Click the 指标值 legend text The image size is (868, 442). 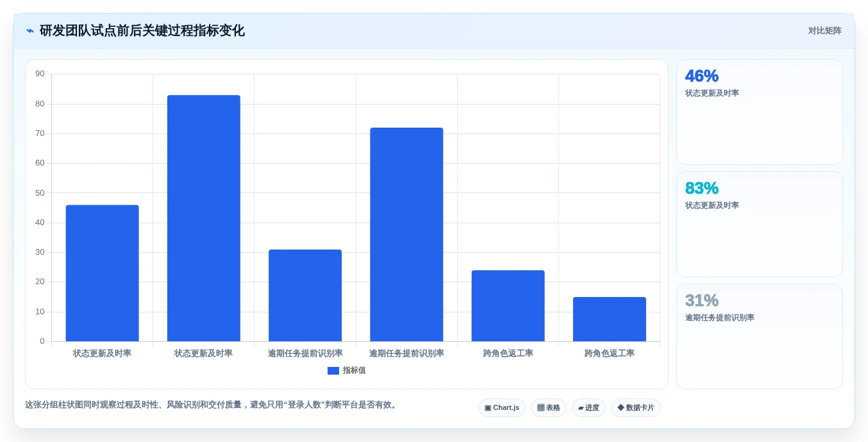(x=355, y=371)
